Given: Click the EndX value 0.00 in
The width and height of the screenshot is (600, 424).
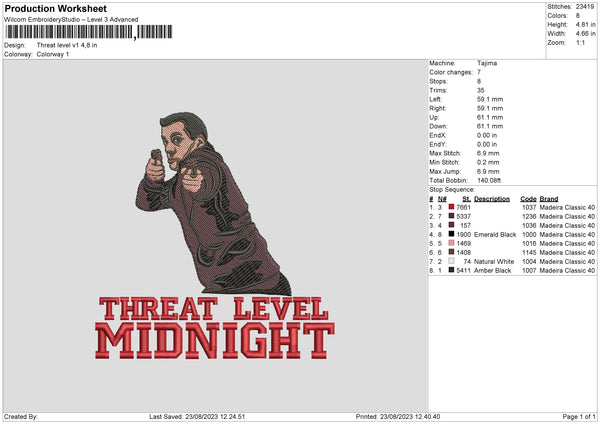Looking at the screenshot, I should (487, 135).
